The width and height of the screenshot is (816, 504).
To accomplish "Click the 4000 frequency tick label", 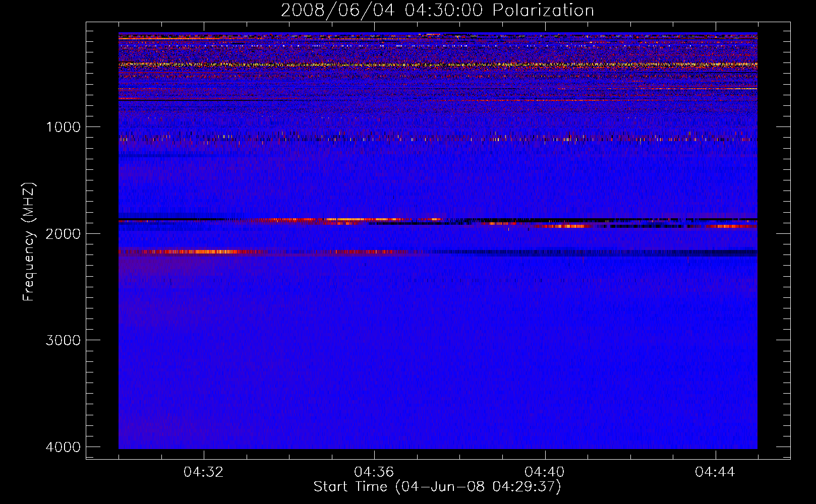I will pyautogui.click(x=63, y=447).
